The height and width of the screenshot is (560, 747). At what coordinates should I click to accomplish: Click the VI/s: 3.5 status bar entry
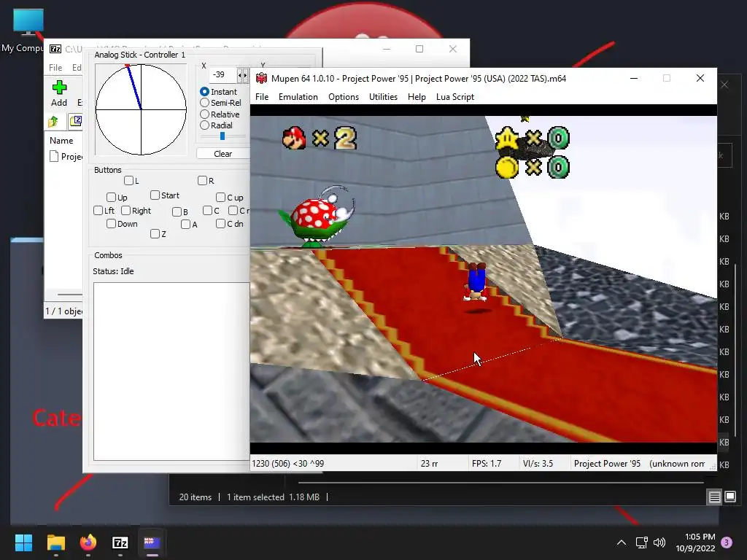pos(538,463)
